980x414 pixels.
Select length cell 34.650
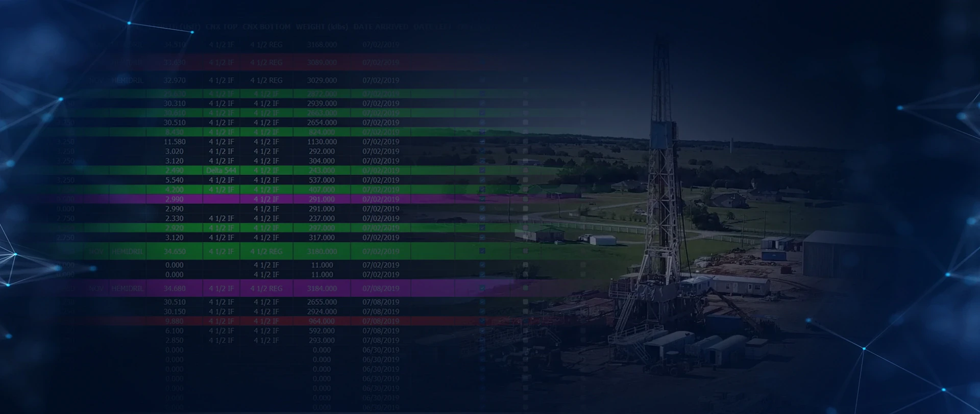point(175,251)
